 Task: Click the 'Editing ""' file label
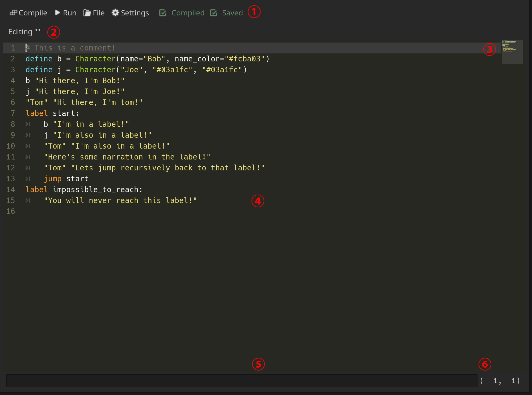pyautogui.click(x=24, y=32)
